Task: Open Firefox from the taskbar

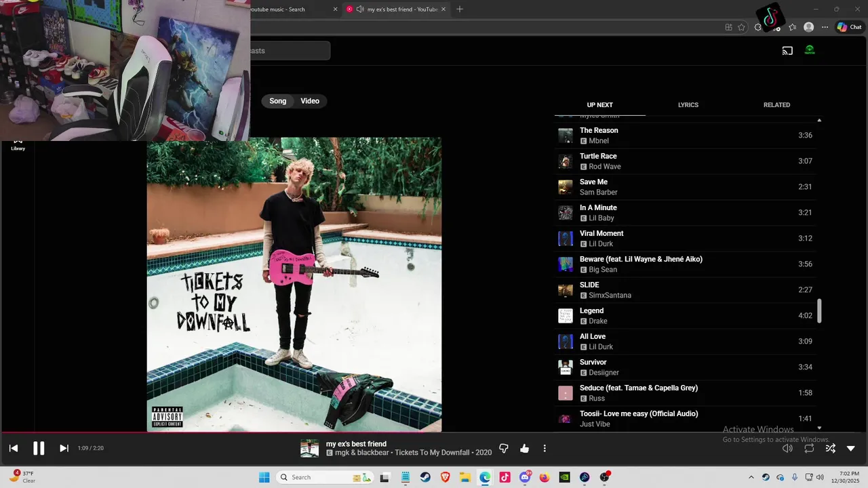Action: coord(545,477)
